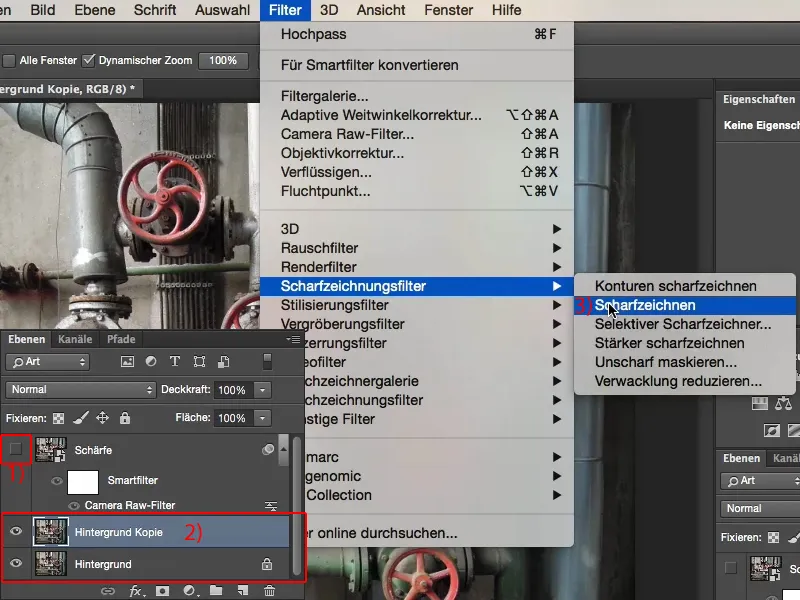Choose Scharfzeichnen in the submenu
Image resolution: width=800 pixels, height=600 pixels.
coord(685,305)
